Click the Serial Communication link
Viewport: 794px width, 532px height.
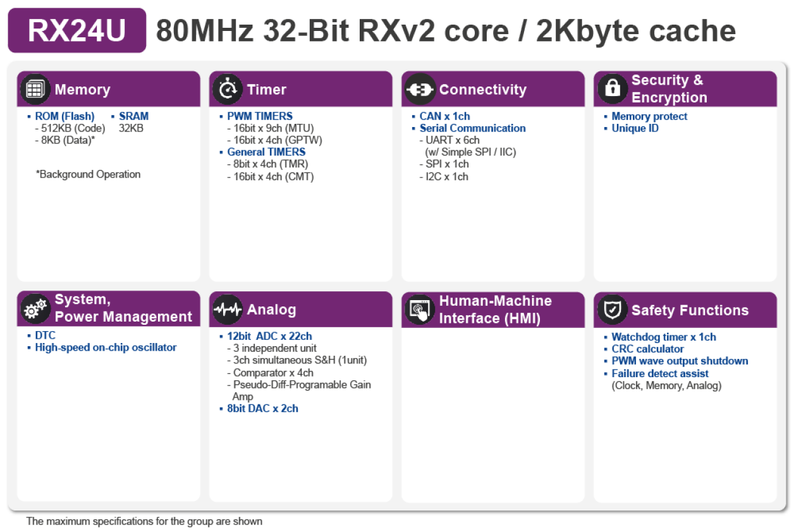(473, 128)
